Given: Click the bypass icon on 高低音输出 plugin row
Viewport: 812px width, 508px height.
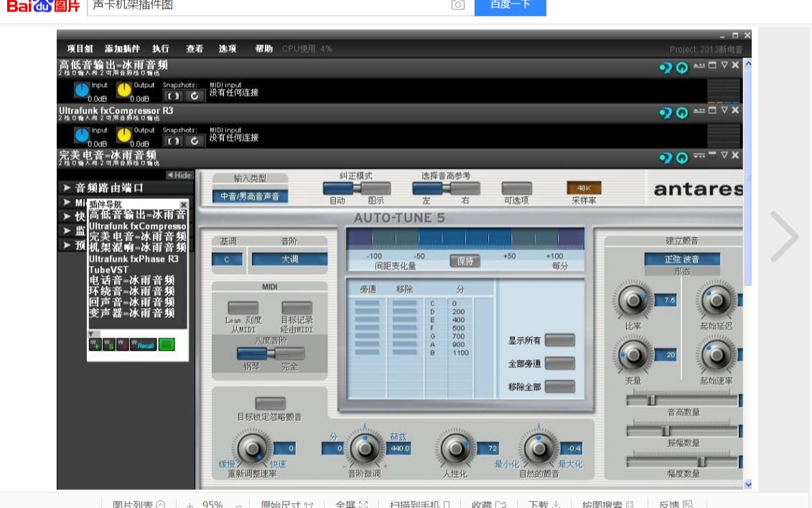Looking at the screenshot, I should (x=666, y=68).
